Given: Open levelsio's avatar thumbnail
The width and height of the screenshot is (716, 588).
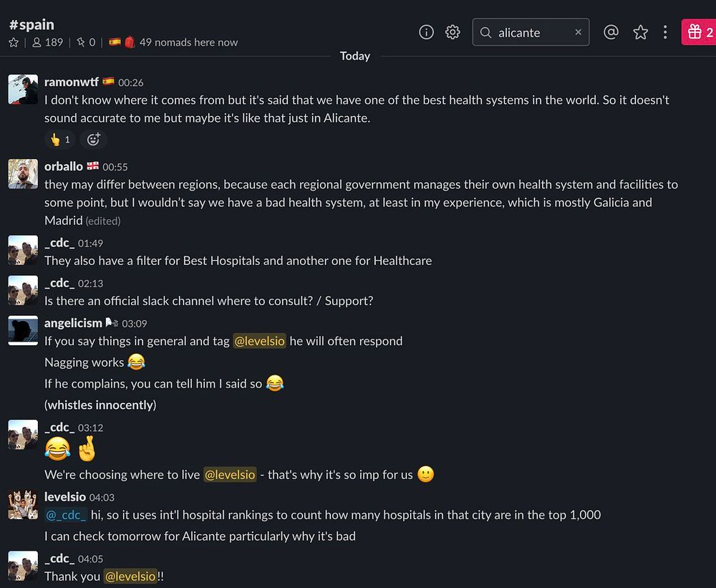Looking at the screenshot, I should pos(23,504).
